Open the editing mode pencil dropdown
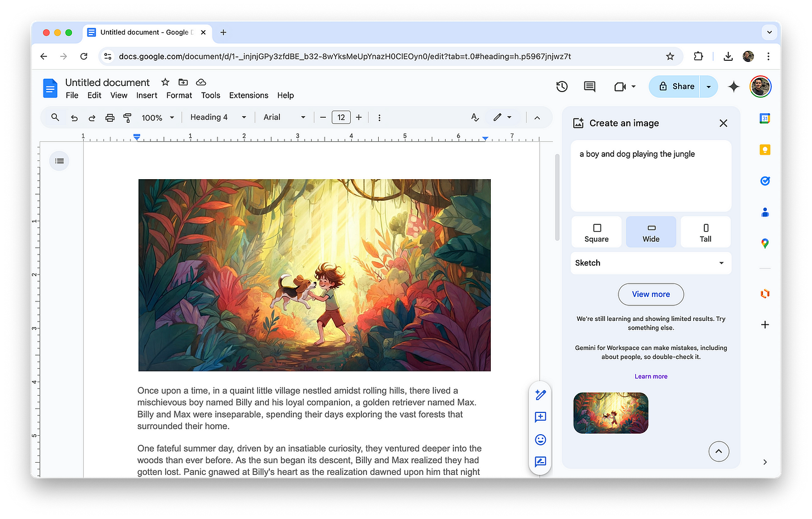 (x=502, y=117)
